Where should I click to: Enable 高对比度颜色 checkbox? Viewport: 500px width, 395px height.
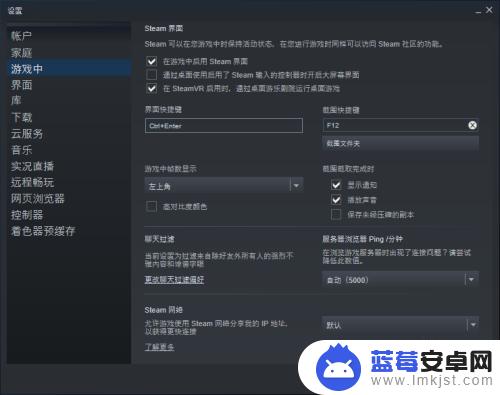152,206
